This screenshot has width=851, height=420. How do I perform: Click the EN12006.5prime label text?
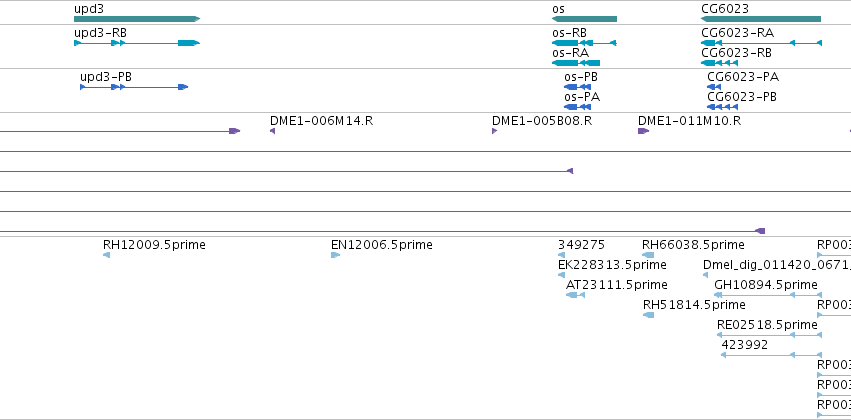(382, 245)
